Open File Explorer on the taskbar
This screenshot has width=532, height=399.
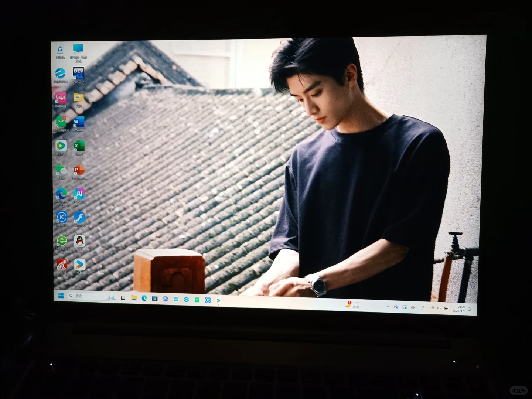[x=134, y=298]
